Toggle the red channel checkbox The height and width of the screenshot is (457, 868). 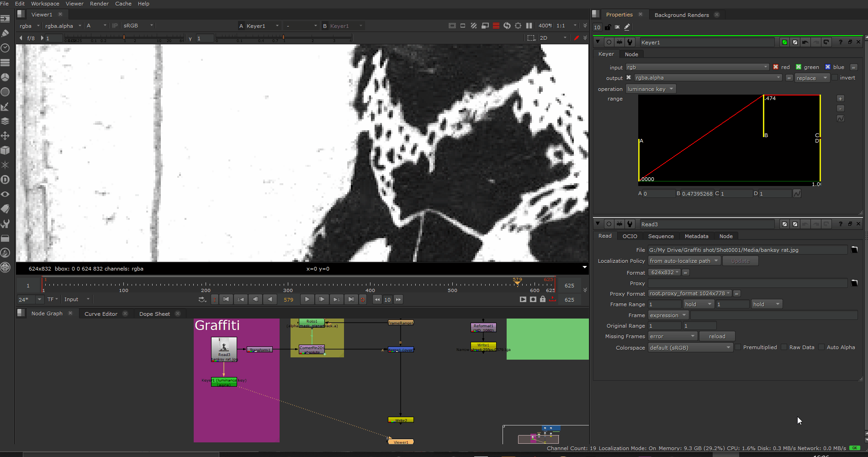click(776, 67)
